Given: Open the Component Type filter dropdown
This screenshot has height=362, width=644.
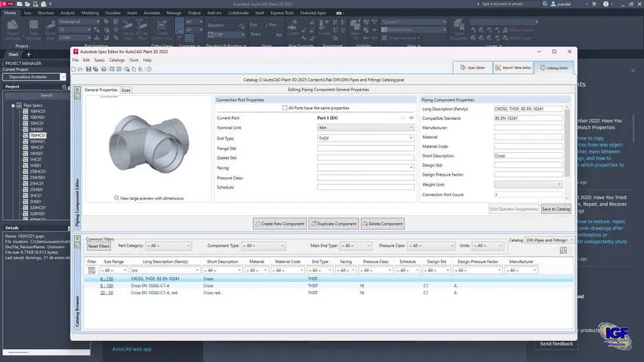Looking at the screenshot, I should coord(263,246).
